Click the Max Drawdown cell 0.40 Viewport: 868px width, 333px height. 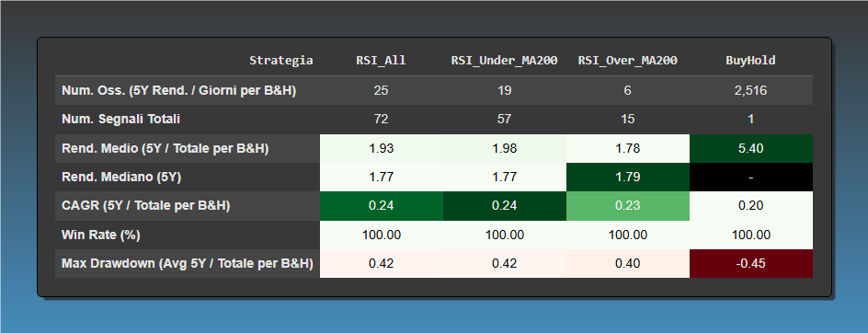click(628, 264)
